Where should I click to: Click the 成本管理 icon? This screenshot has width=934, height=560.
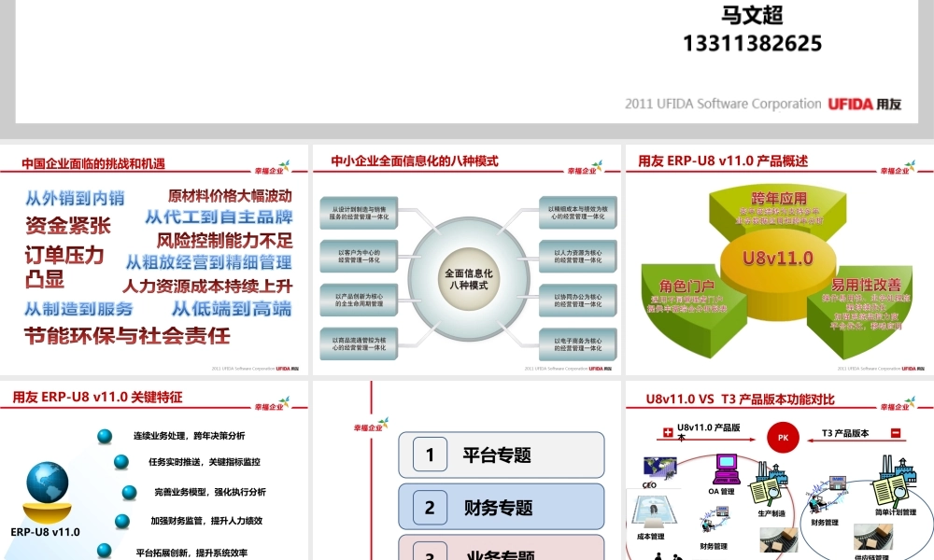click(653, 512)
